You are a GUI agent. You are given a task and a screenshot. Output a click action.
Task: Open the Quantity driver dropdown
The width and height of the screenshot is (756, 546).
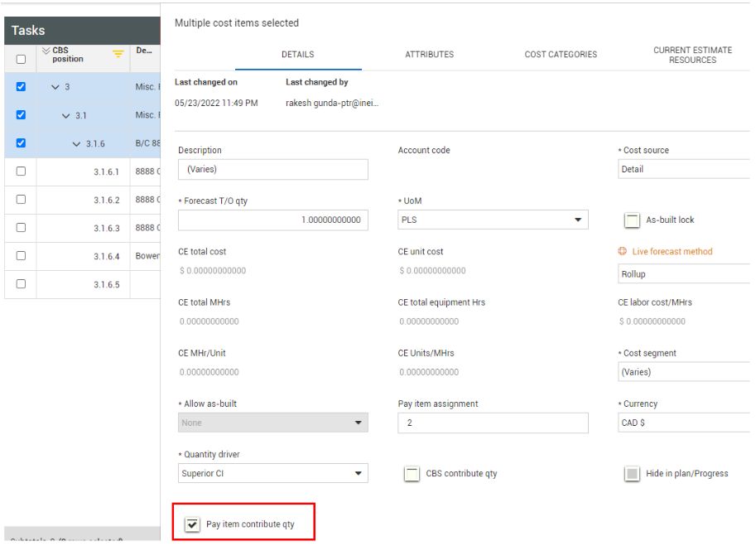pos(272,474)
